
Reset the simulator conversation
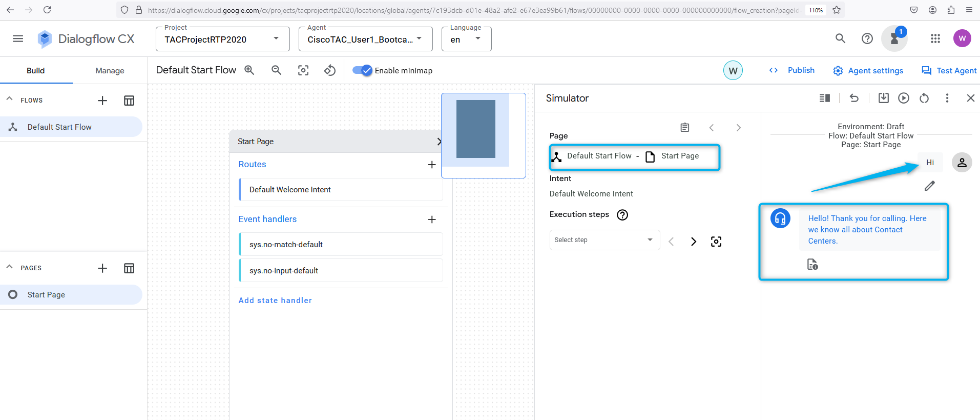[924, 98]
